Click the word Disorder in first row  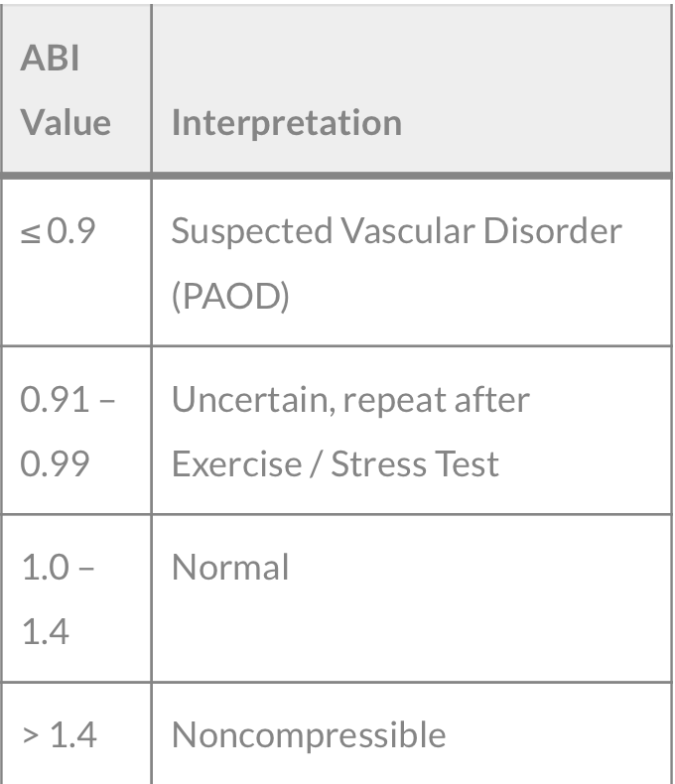pyautogui.click(x=553, y=231)
